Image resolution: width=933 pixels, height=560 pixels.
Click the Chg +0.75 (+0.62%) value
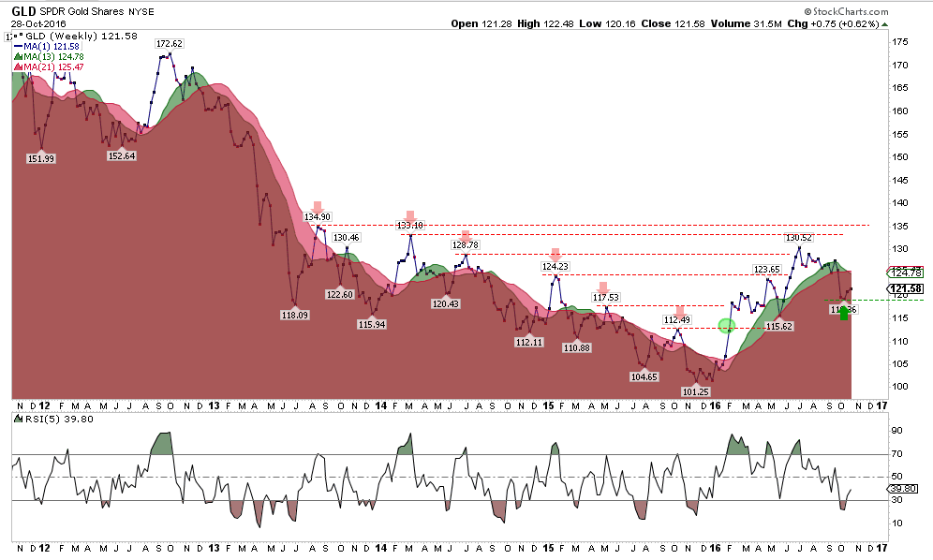(833, 23)
